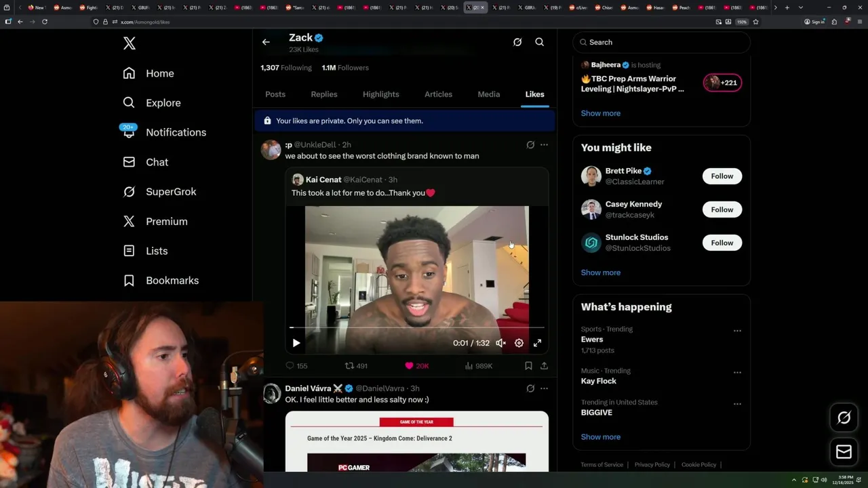Show more under You might like
The image size is (868, 488).
click(601, 272)
